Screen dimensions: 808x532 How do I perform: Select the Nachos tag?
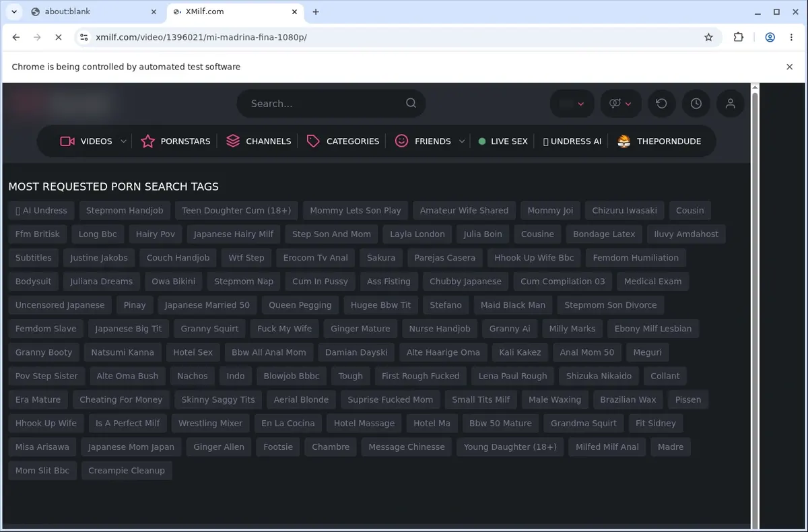(193, 376)
